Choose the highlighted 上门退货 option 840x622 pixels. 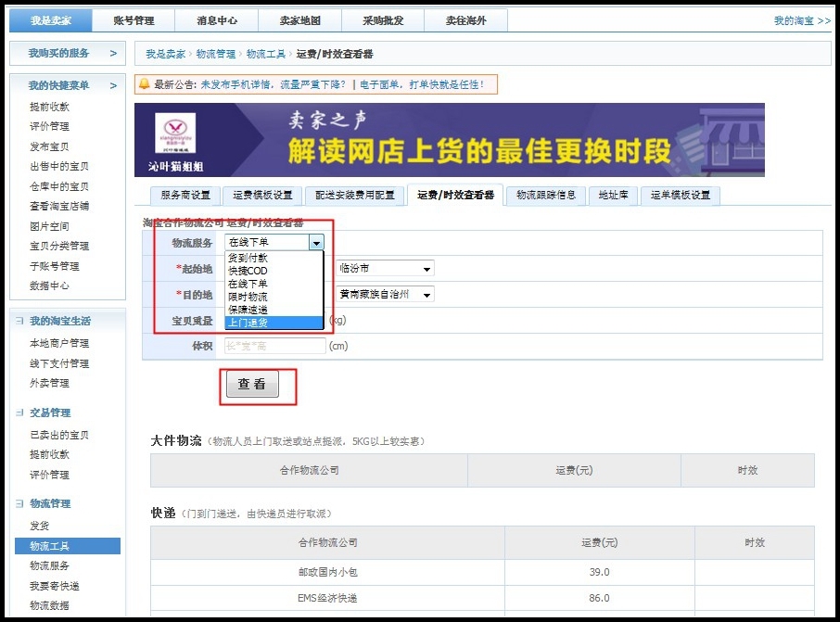point(274,323)
